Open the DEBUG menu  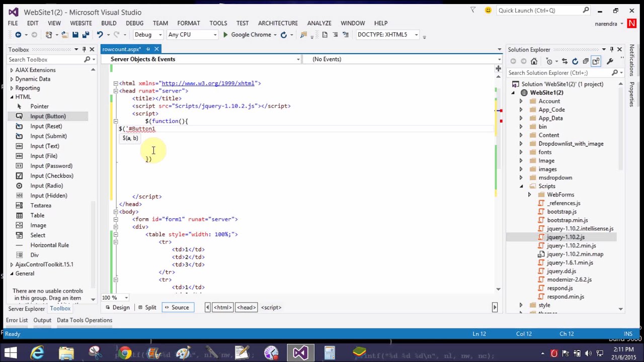pyautogui.click(x=134, y=23)
